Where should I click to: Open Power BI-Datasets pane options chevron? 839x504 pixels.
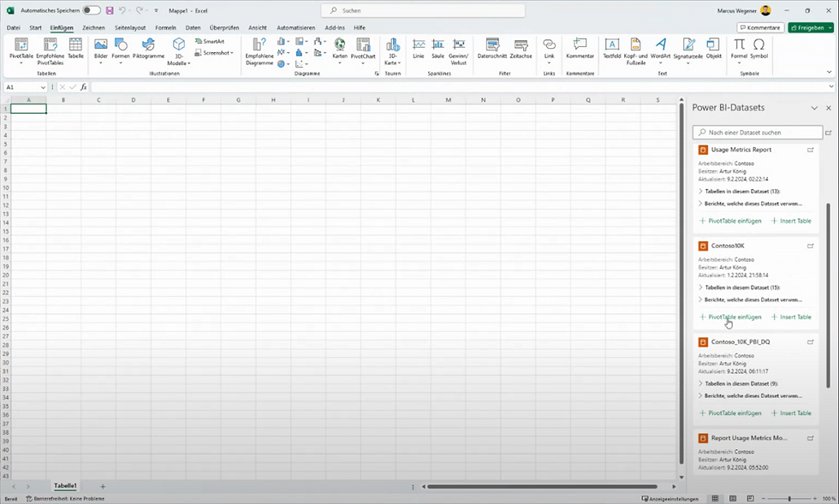[x=814, y=108]
